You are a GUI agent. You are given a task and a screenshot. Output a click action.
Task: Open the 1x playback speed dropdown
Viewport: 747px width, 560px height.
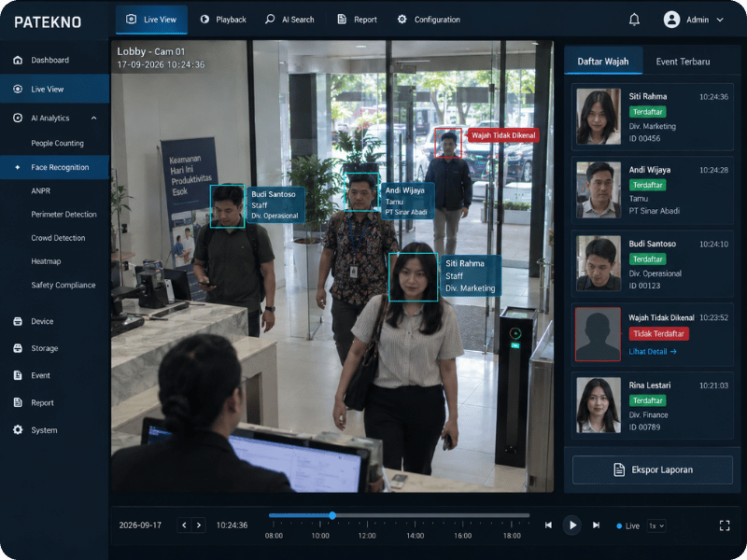click(x=656, y=525)
